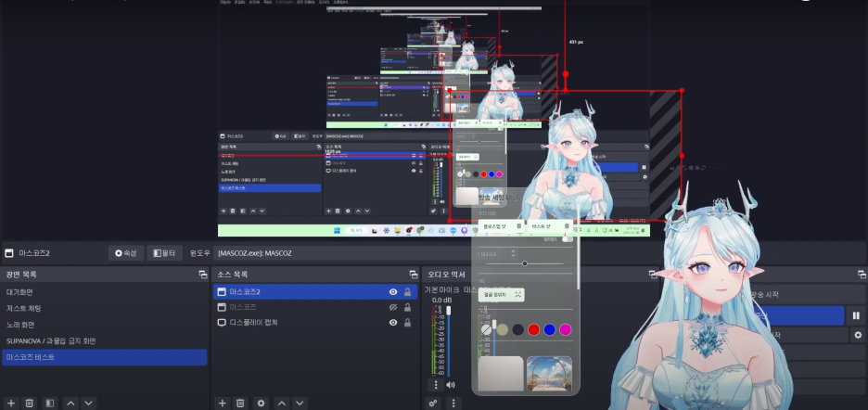Move the selected source down in the list
The image size is (868, 410).
[x=300, y=403]
